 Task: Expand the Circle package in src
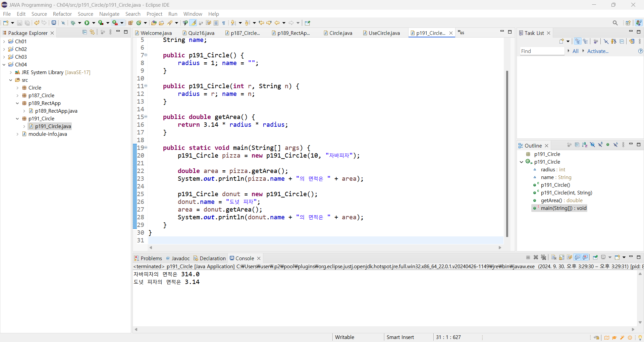coord(17,88)
